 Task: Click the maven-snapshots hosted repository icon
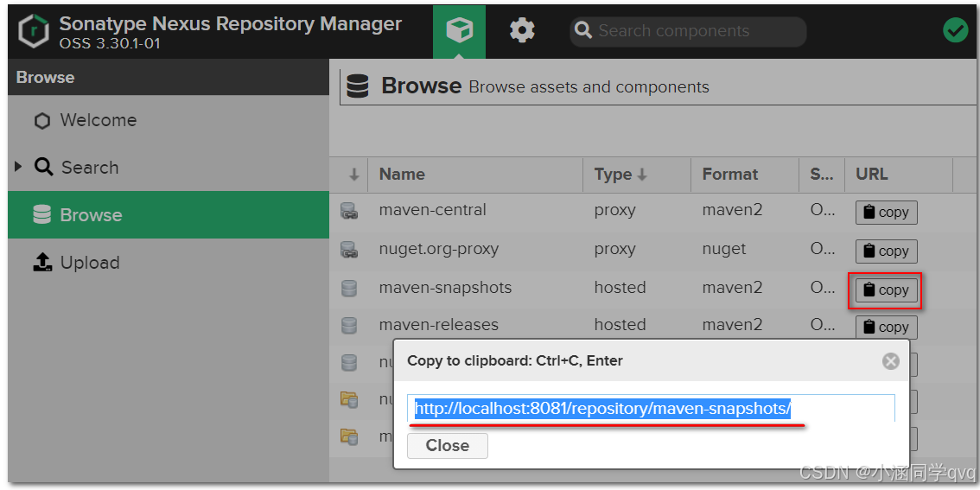(349, 288)
